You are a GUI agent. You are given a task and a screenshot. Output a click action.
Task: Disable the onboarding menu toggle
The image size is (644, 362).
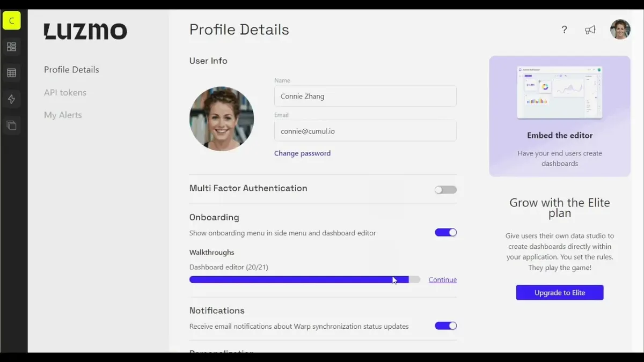[x=445, y=232]
